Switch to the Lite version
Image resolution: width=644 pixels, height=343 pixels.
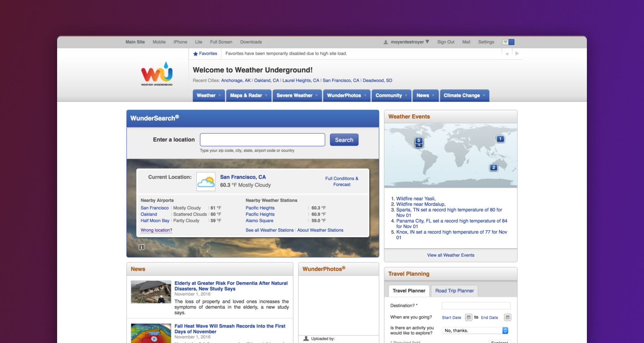tap(199, 42)
